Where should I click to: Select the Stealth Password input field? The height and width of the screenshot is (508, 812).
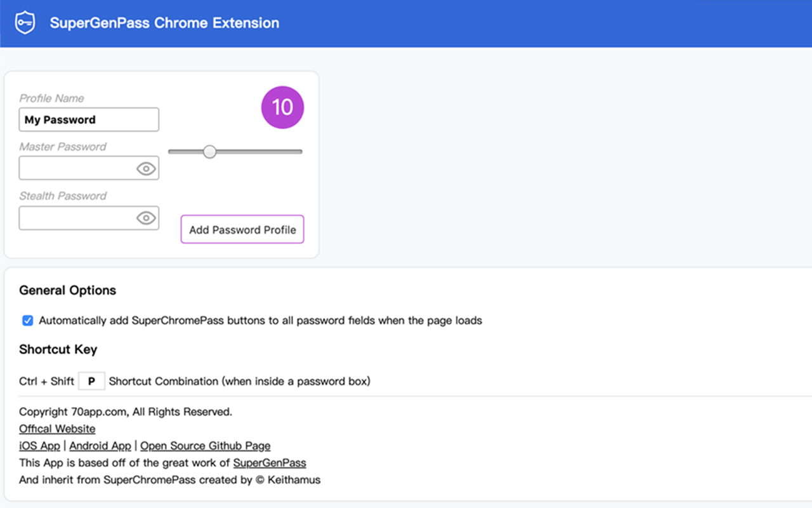[x=76, y=218]
